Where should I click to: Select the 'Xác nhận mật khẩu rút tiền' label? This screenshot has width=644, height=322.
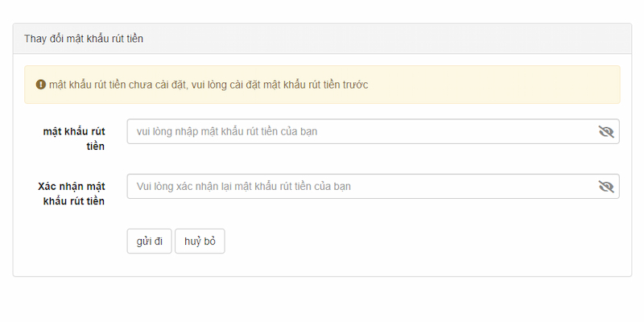coord(72,193)
